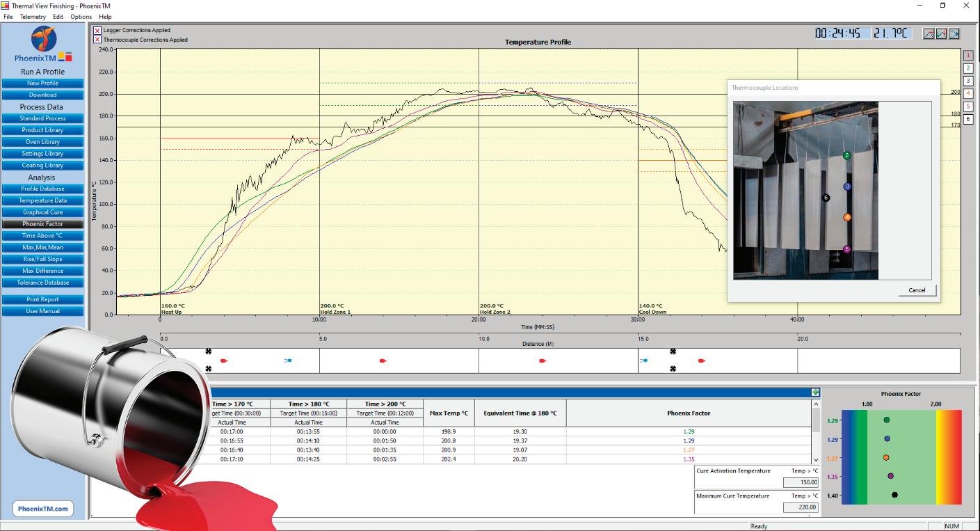Toggle probe 6 trace visibility
The height and width of the screenshot is (531, 980).
point(967,119)
